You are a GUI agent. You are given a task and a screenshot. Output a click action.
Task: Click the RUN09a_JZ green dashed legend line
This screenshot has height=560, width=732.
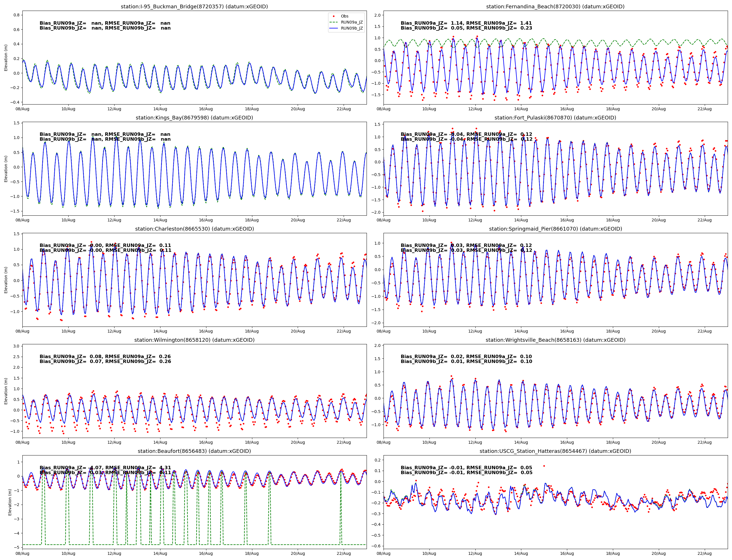tap(334, 22)
